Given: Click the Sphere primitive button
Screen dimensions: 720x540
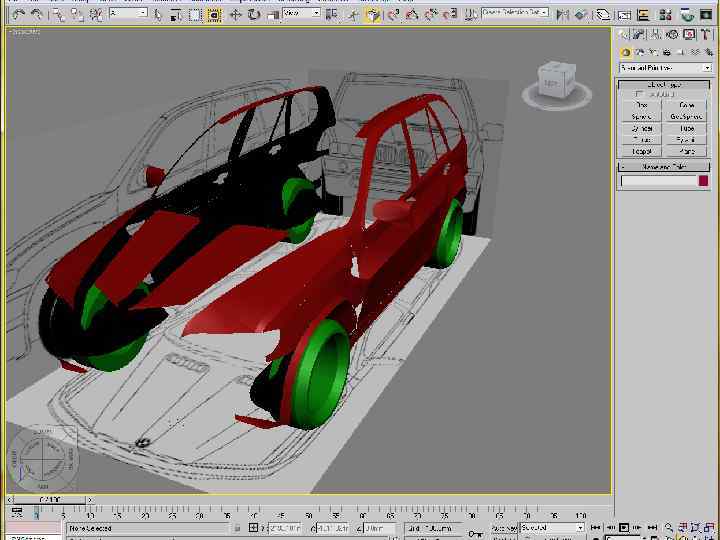Looking at the screenshot, I should (x=642, y=116).
